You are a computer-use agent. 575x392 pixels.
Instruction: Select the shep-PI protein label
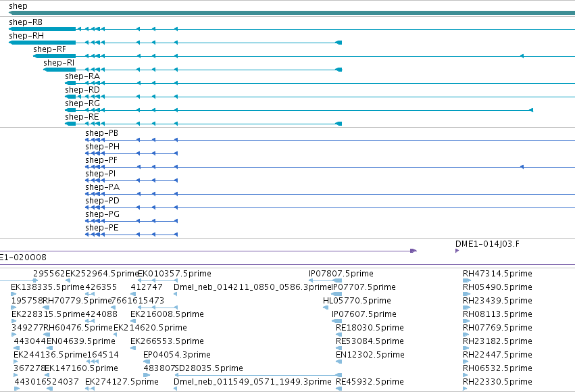tap(101, 174)
